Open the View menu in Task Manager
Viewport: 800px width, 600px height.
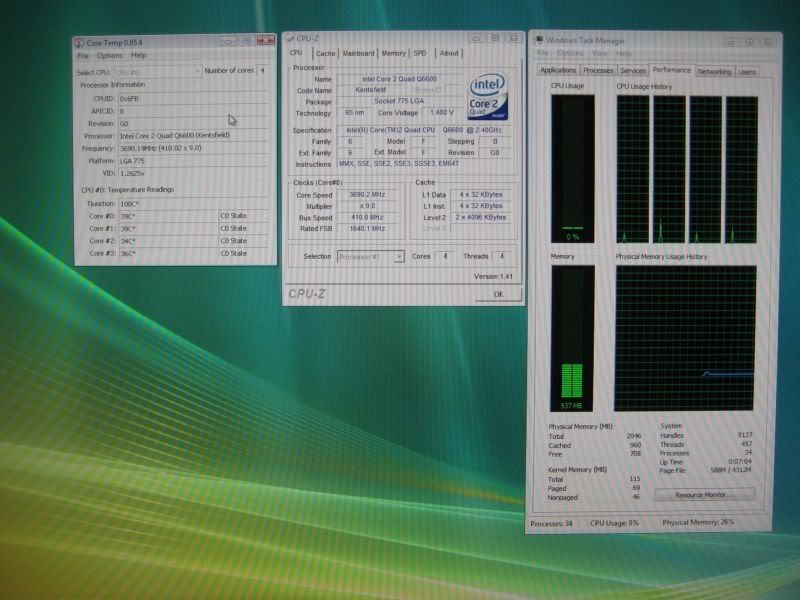pyautogui.click(x=599, y=53)
